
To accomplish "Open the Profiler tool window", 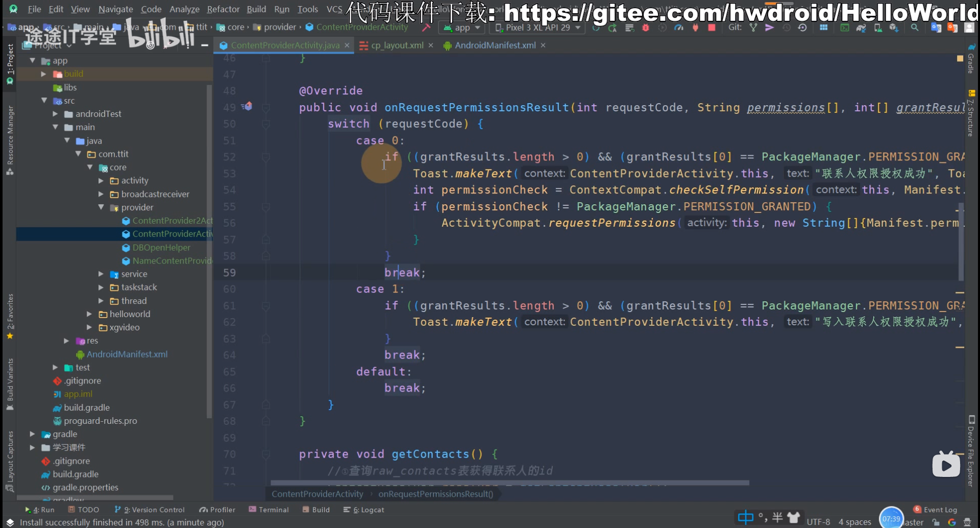I will 217,510.
